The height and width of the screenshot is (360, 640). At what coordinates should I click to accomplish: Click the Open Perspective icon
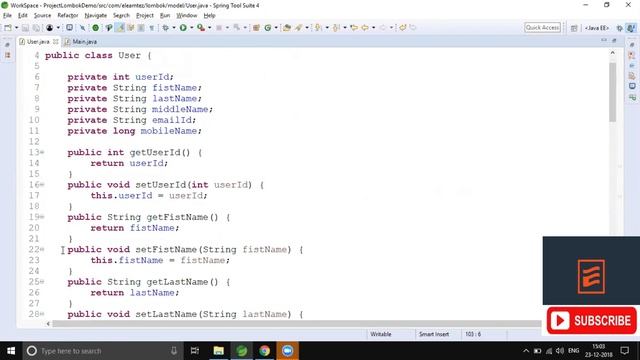[x=574, y=28]
